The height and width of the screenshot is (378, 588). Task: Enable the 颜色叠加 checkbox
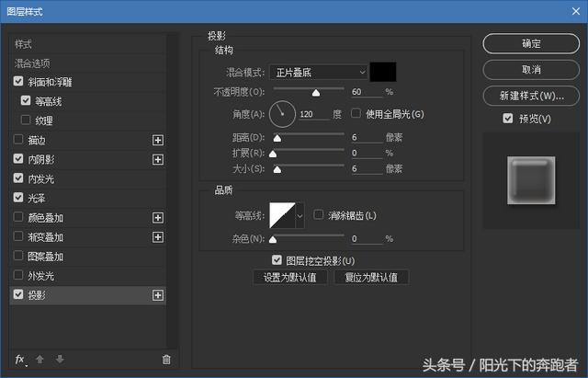point(18,216)
